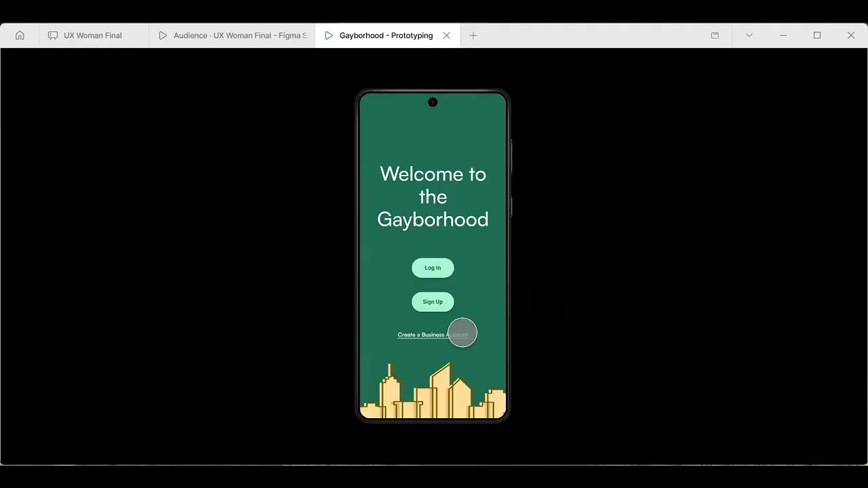Open the Create a Business Account link
868x488 pixels.
pyautogui.click(x=433, y=335)
